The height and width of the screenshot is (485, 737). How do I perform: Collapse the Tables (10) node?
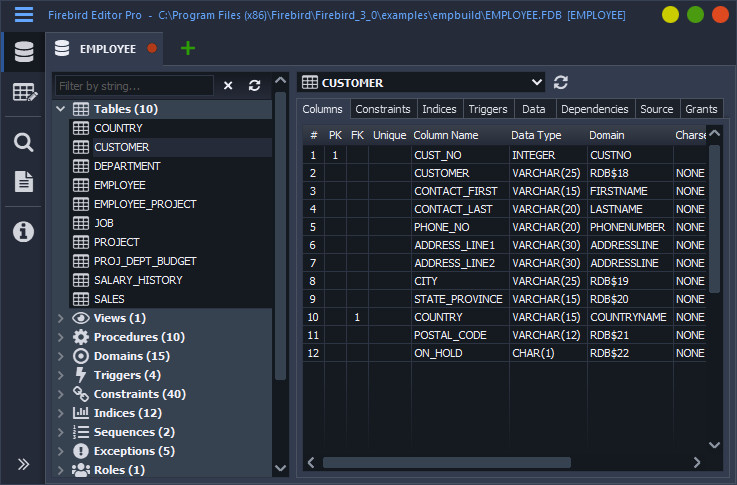61,109
